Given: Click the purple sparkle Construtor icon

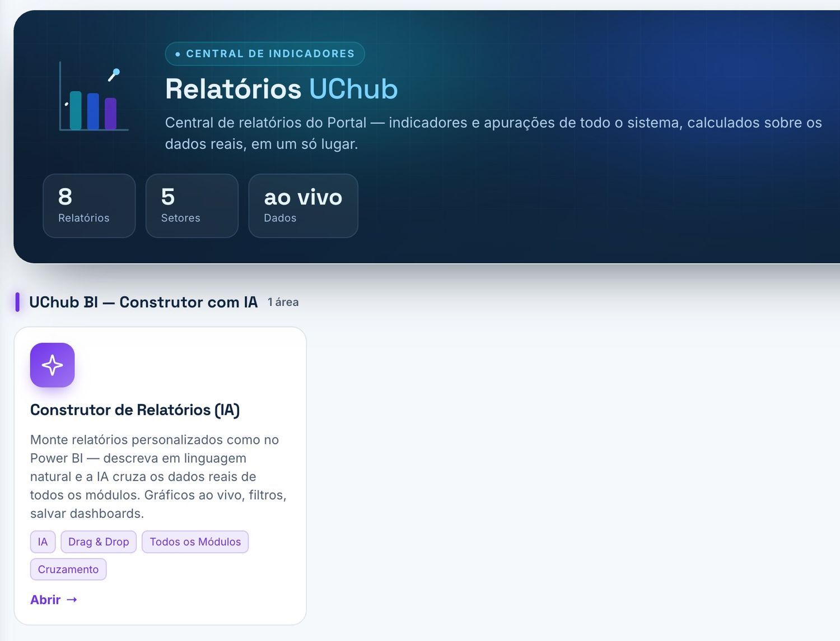Looking at the screenshot, I should tap(52, 365).
